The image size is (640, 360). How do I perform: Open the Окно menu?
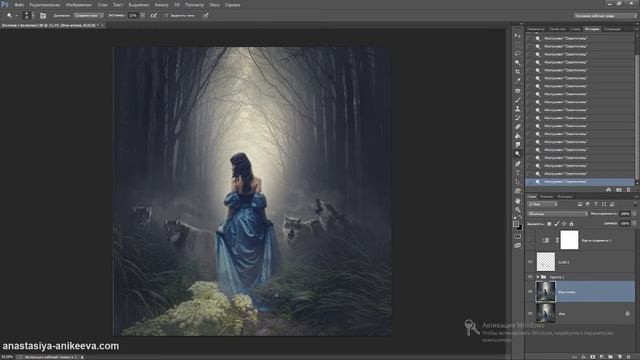pos(214,5)
